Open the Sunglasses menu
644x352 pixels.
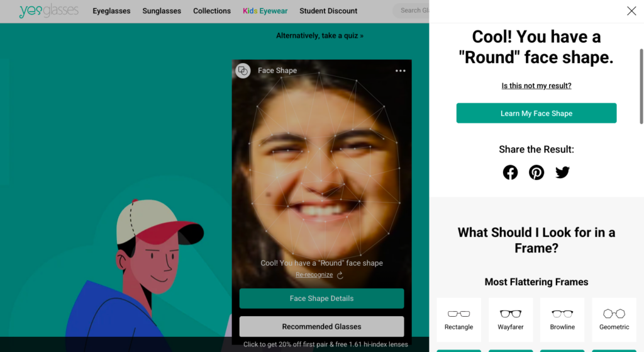pos(162,11)
